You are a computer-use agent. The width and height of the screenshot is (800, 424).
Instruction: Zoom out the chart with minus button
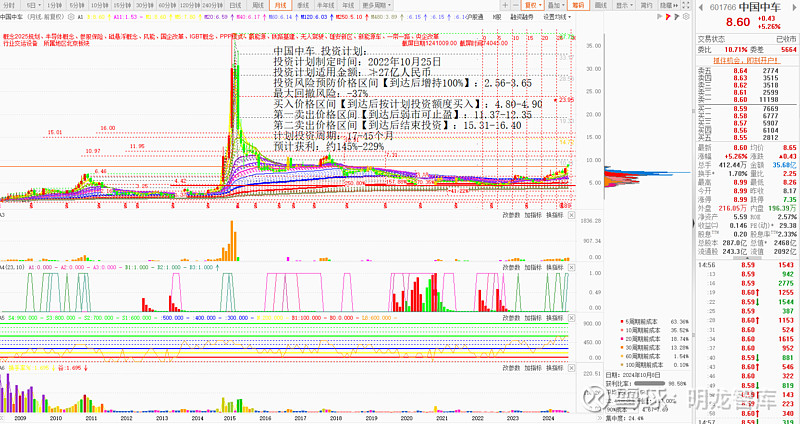(516, 5)
